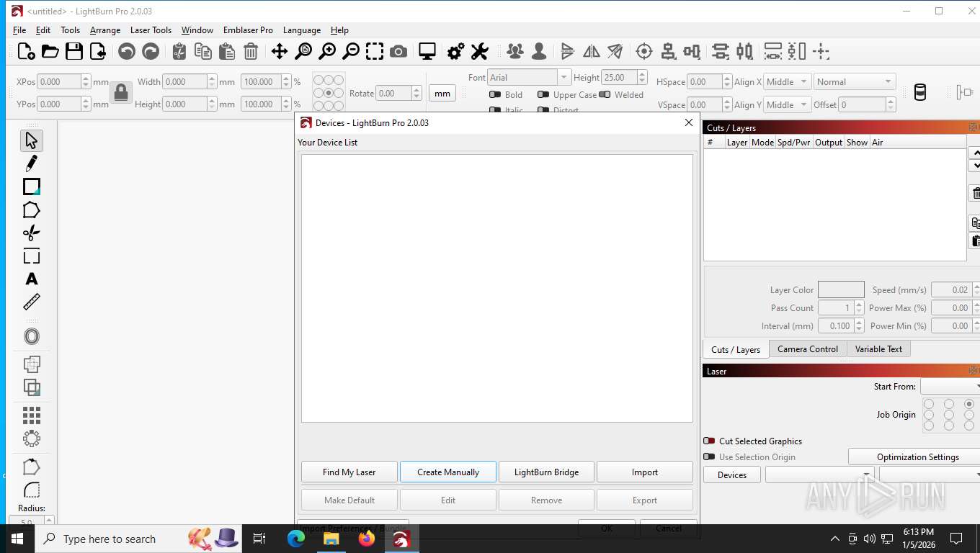Click Find My Laser button
980x553 pixels.
[349, 472]
